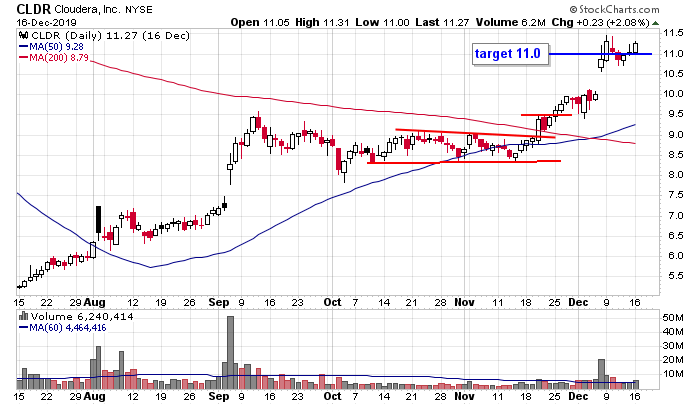The width and height of the screenshot is (700, 405).
Task: Click the last candlestick on 16 Dec
Action: [x=635, y=48]
